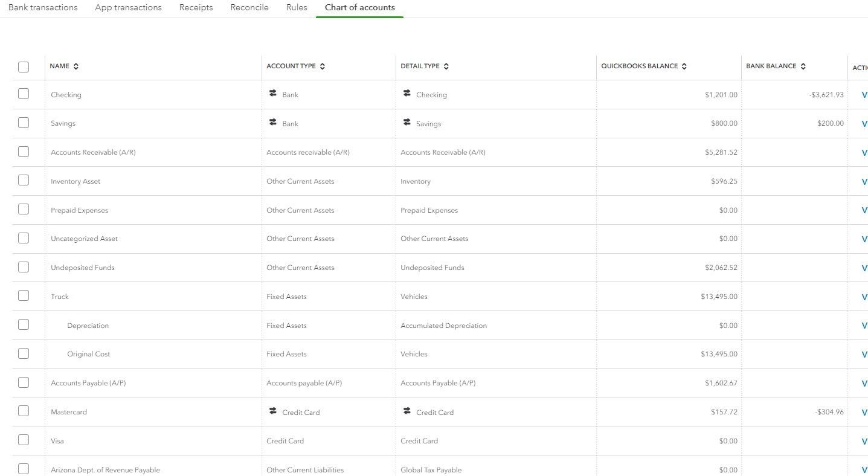Screen dimensions: 868x476
Task: Click the $596.25 balance value
Action: (x=724, y=181)
